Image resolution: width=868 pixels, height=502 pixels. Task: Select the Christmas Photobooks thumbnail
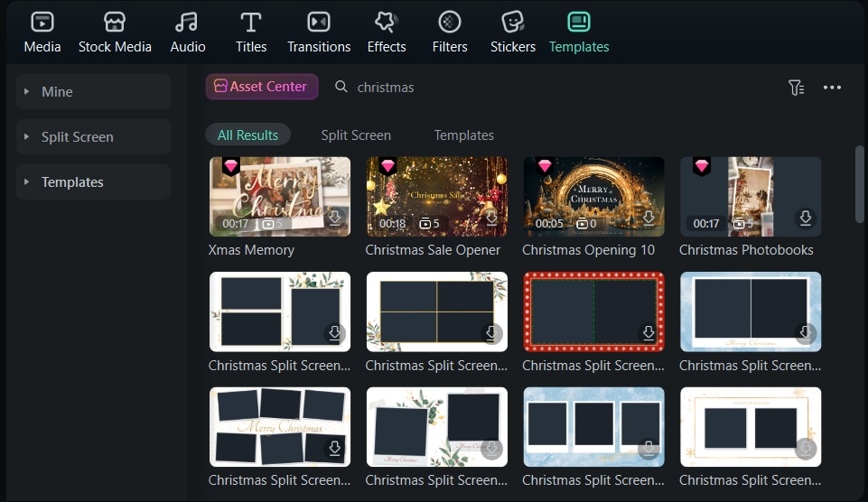coord(751,197)
